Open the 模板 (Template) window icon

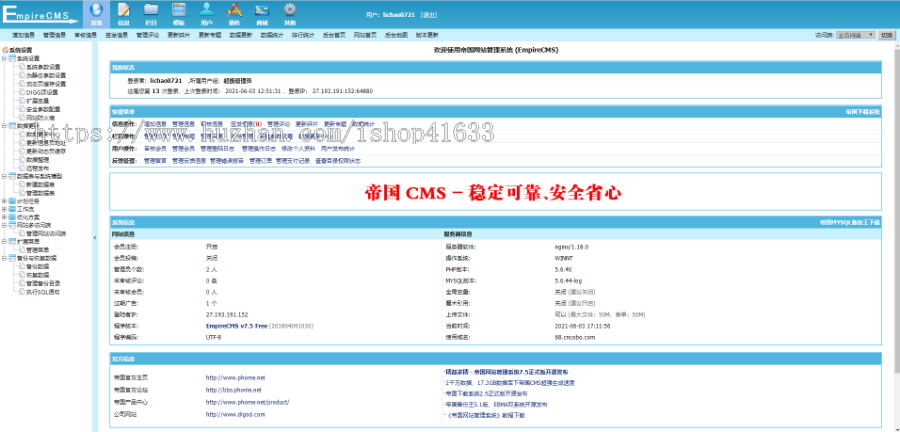179,14
